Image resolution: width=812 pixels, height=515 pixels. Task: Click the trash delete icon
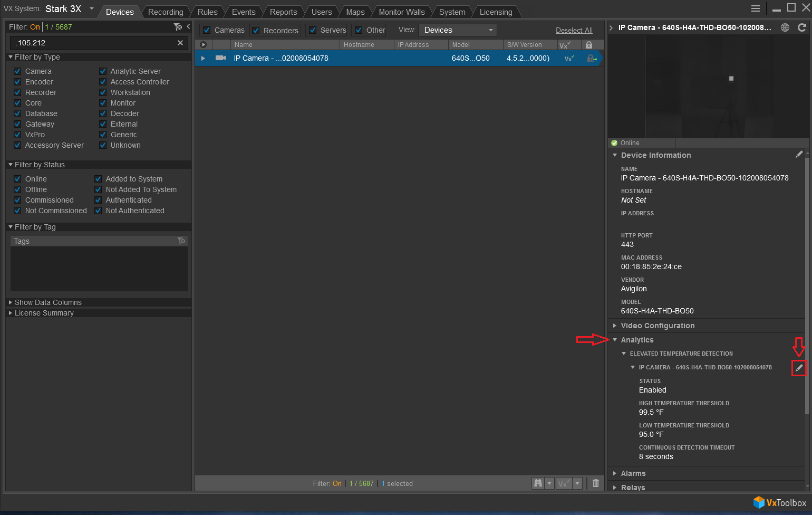[596, 483]
